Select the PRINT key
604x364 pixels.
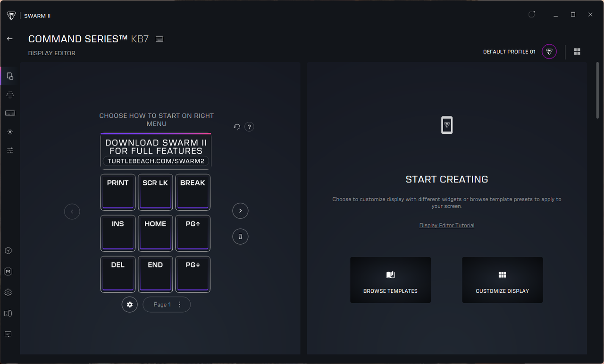click(x=118, y=192)
